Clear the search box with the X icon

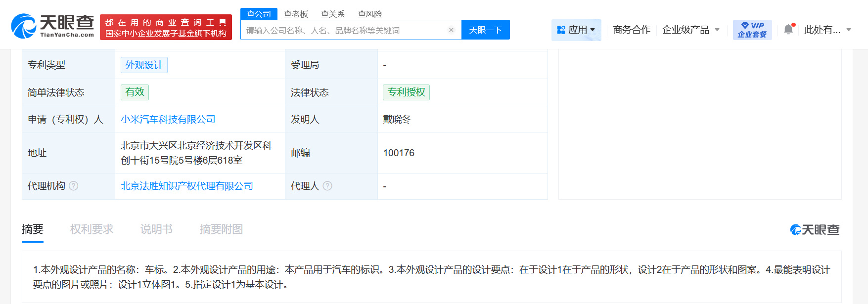point(451,30)
